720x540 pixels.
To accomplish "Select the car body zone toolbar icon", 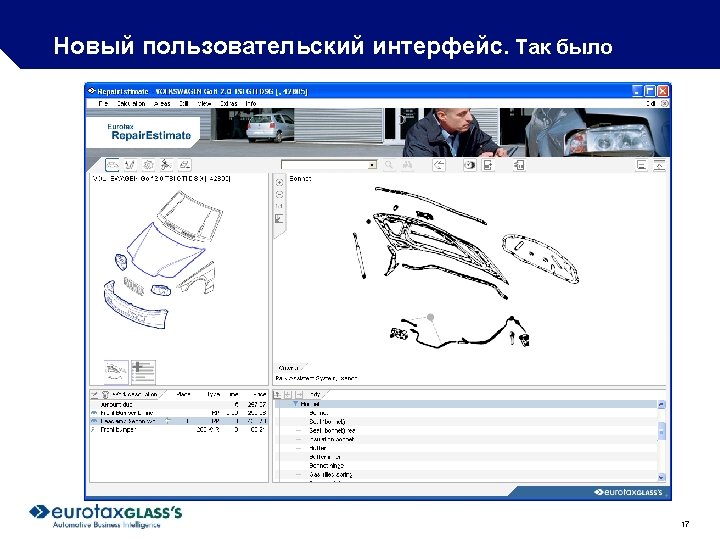I will click(x=112, y=165).
